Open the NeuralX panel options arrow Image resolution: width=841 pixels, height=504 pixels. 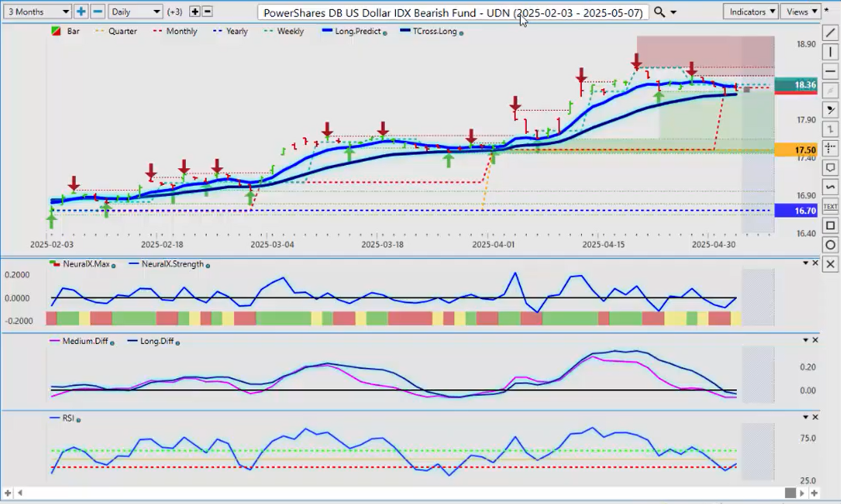click(805, 263)
